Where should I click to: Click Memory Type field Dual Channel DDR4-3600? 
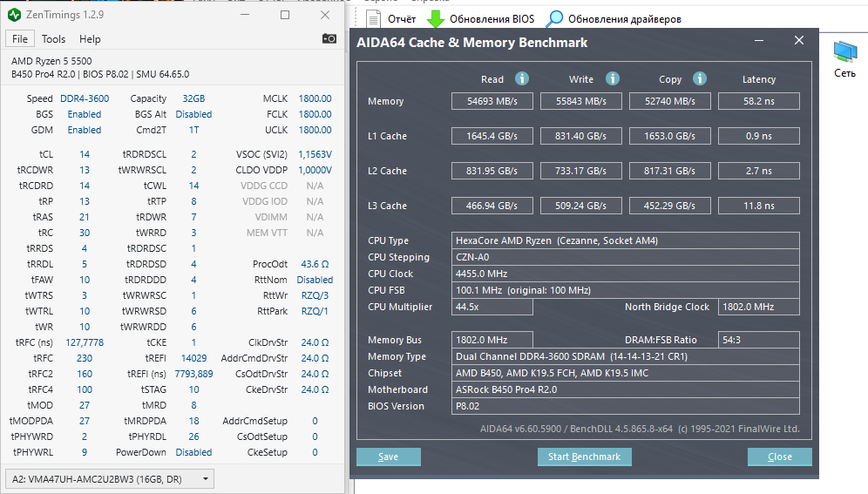626,357
